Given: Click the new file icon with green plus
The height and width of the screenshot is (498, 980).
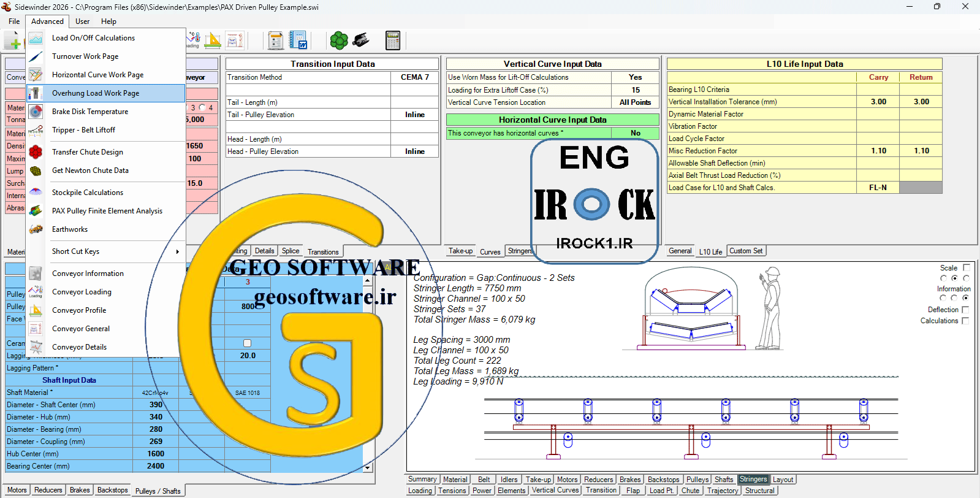Looking at the screenshot, I should click(x=12, y=41).
